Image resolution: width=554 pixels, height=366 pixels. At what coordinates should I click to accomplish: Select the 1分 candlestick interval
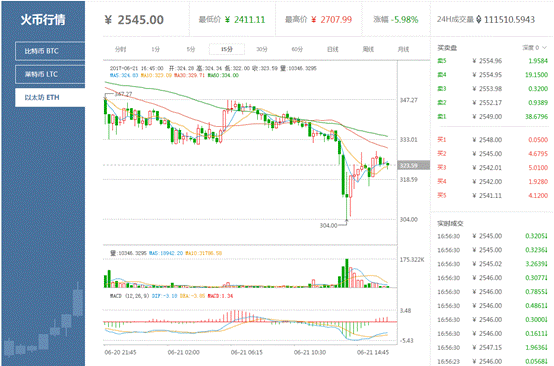click(156, 49)
